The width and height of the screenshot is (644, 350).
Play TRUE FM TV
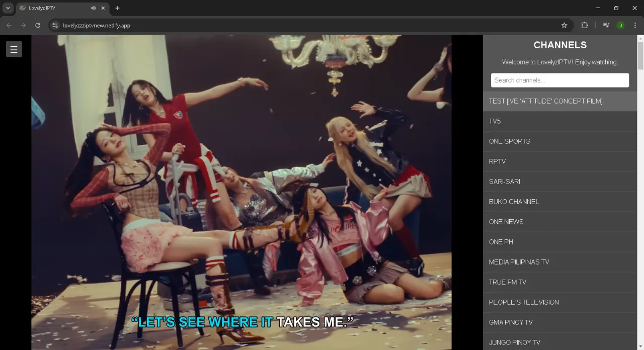tap(560, 282)
